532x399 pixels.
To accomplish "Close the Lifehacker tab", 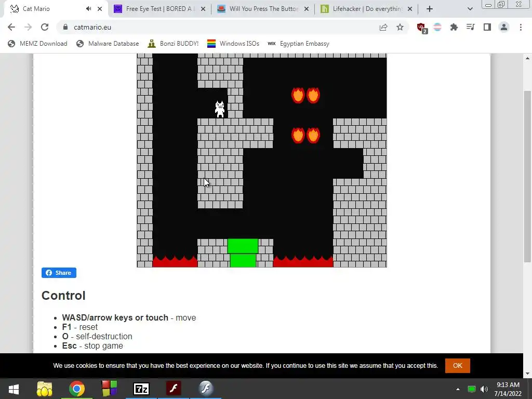I will tap(410, 9).
